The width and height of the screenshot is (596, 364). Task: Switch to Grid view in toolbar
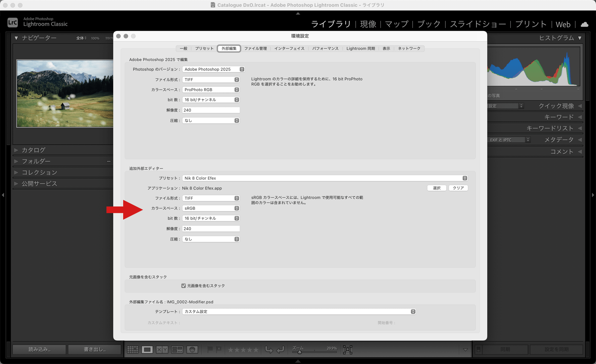click(x=133, y=349)
